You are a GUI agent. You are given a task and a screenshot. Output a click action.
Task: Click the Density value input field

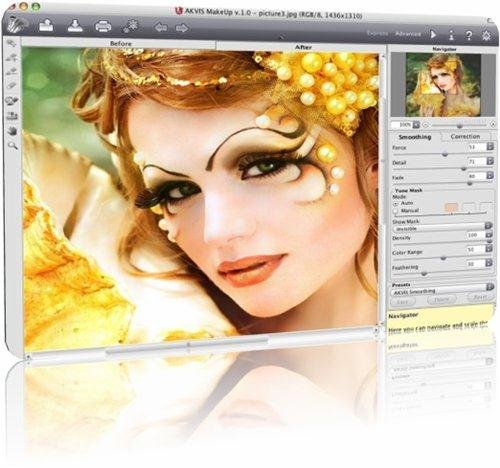coord(476,235)
